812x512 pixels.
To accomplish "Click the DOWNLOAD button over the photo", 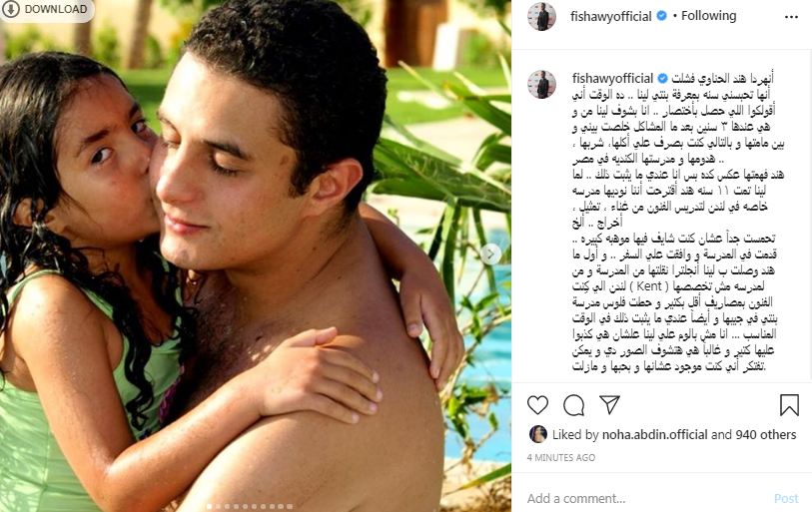I will [47, 9].
